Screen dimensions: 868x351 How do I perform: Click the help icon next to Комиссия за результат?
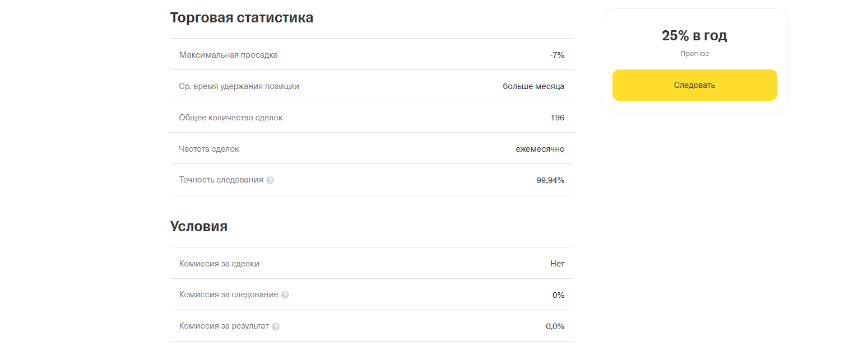tap(276, 326)
